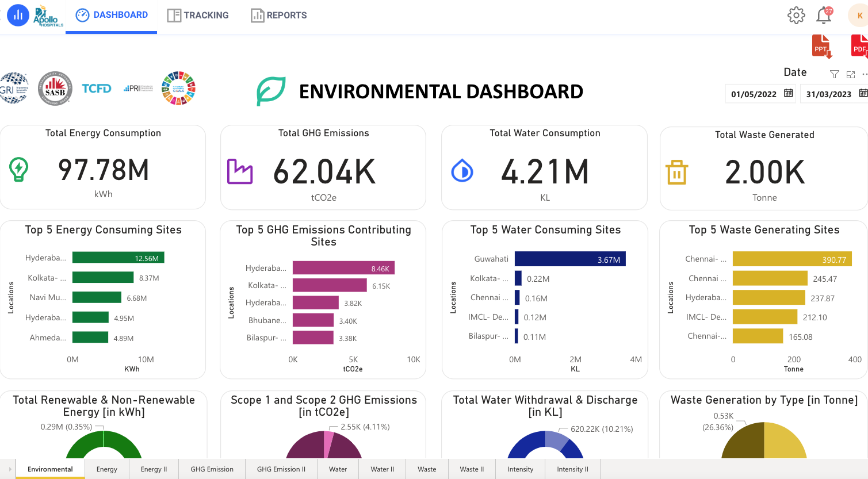Select the top Hyderabad energy bar

click(118, 258)
